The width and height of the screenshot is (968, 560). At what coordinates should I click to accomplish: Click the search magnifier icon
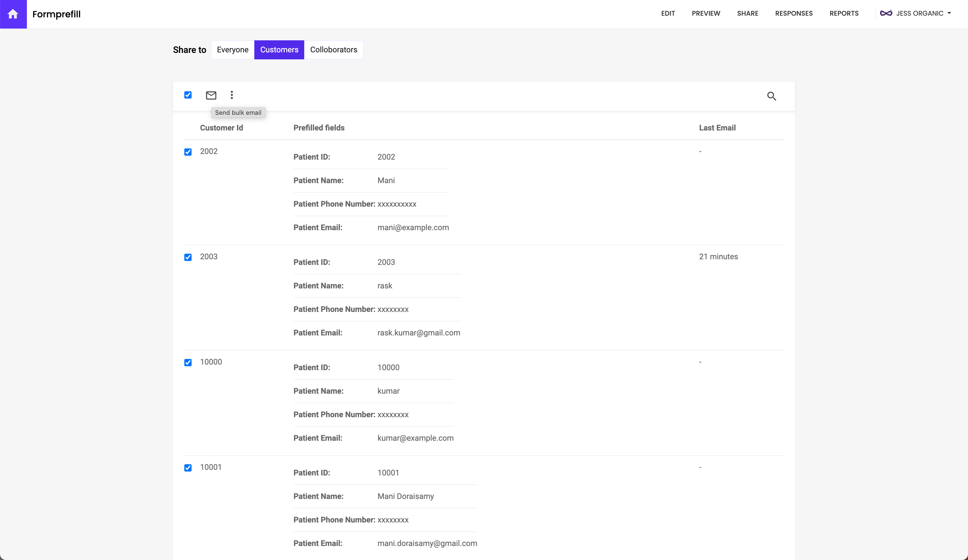click(771, 96)
